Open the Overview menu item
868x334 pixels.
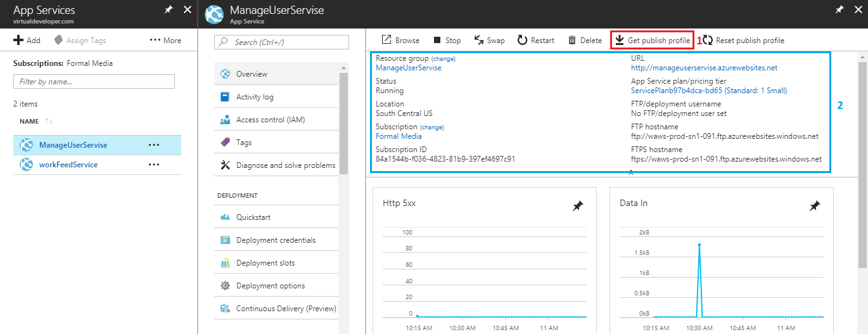click(x=277, y=74)
